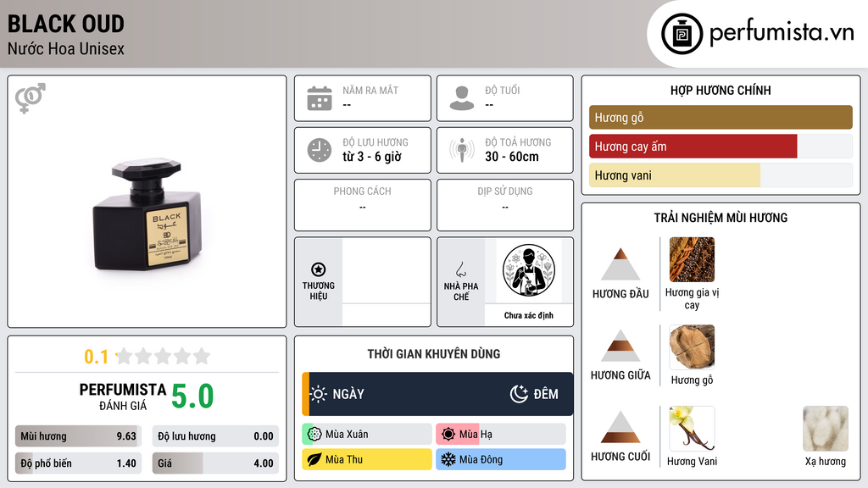This screenshot has height=488, width=868.
Task: Click the star badge icon above Thương hiệu
Action: (319, 269)
